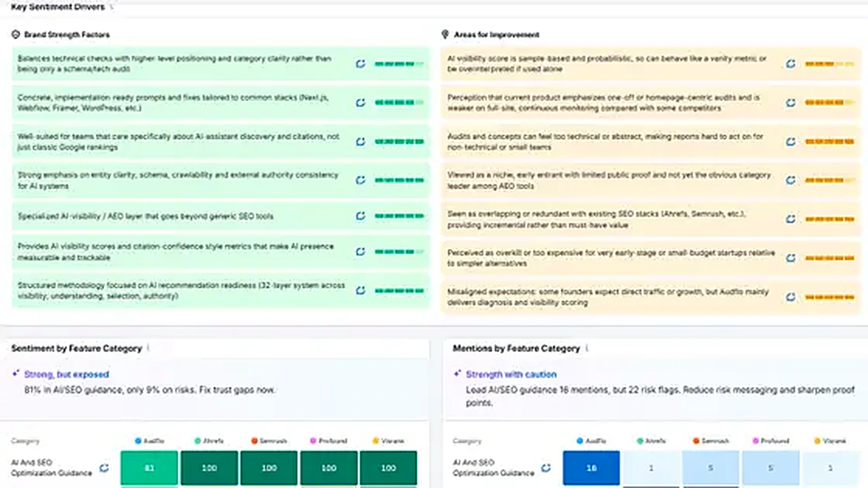
Task: Click refresh icon for 'Well-suited for teams' row
Action: (361, 141)
